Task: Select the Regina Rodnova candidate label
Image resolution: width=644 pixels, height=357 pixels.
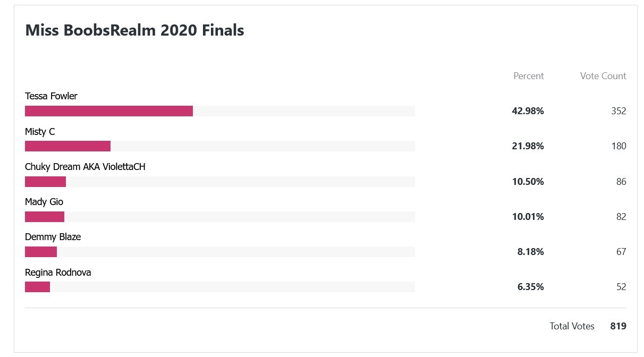Action: click(x=58, y=273)
